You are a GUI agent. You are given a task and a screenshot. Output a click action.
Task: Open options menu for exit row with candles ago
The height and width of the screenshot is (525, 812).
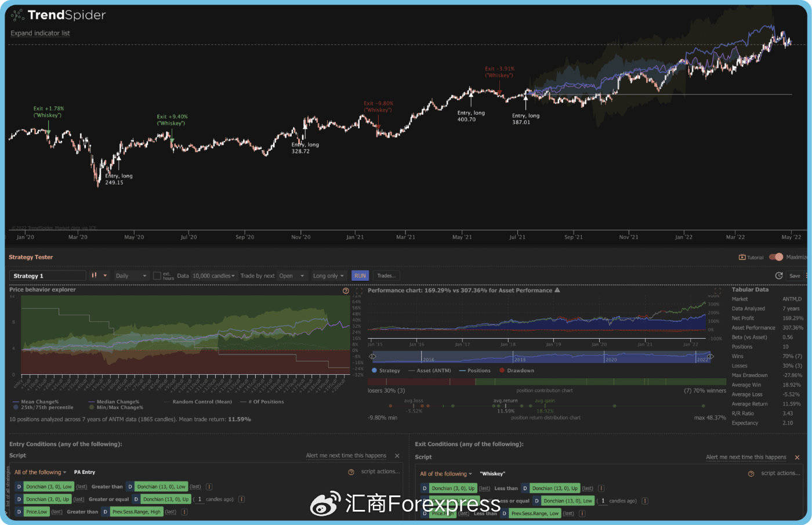(645, 501)
